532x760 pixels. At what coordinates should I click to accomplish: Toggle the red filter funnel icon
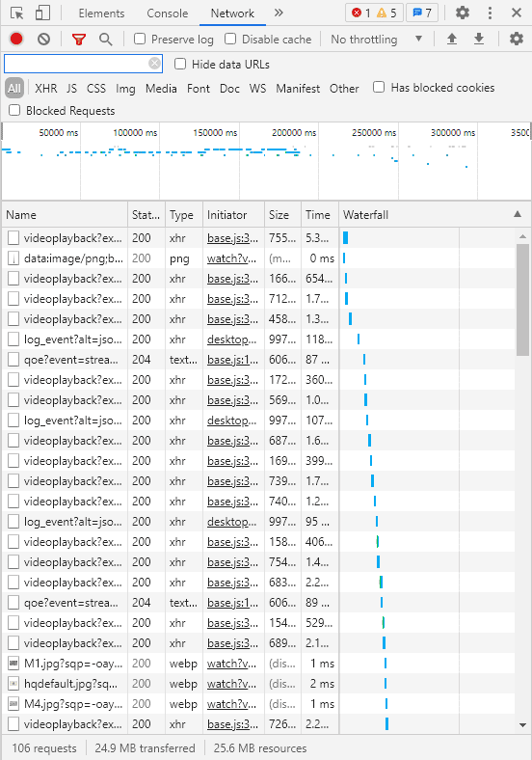(x=78, y=40)
